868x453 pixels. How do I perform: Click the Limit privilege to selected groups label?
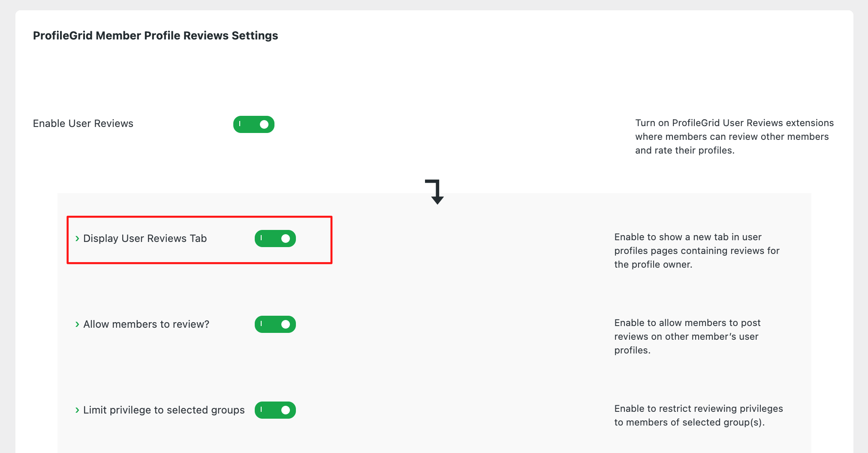tap(164, 410)
